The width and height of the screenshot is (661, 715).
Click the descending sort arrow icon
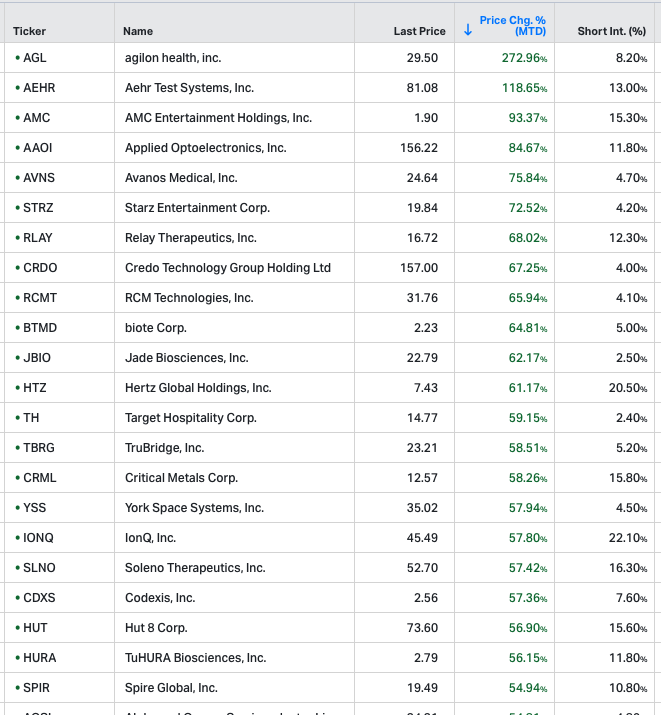click(468, 31)
